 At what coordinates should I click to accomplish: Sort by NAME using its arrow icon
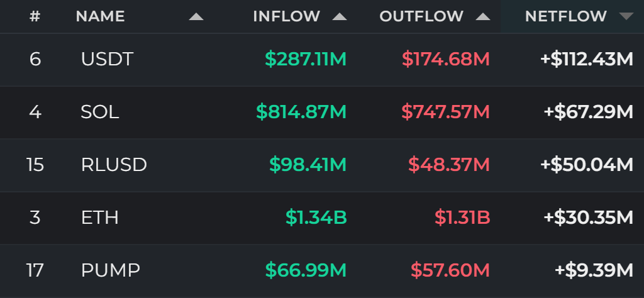pos(196,16)
